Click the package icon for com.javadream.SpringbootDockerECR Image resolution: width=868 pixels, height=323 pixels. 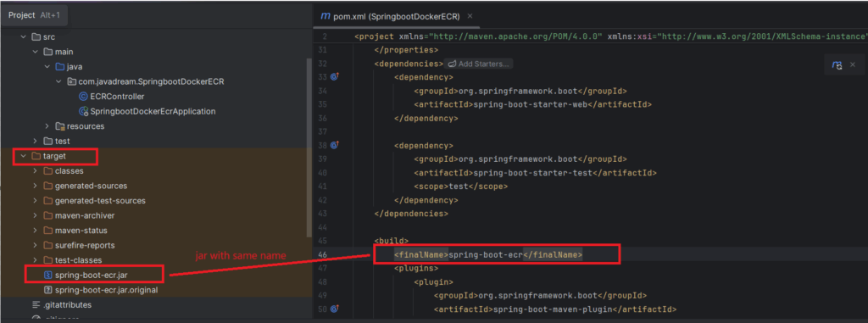[x=71, y=81]
